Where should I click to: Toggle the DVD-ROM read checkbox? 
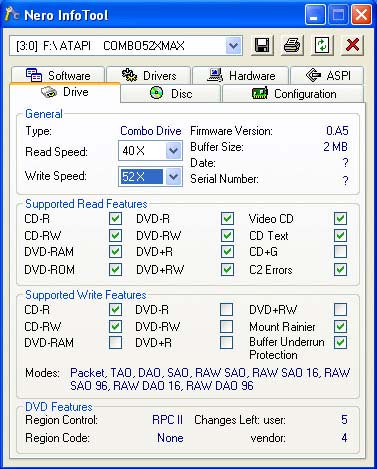(x=115, y=269)
